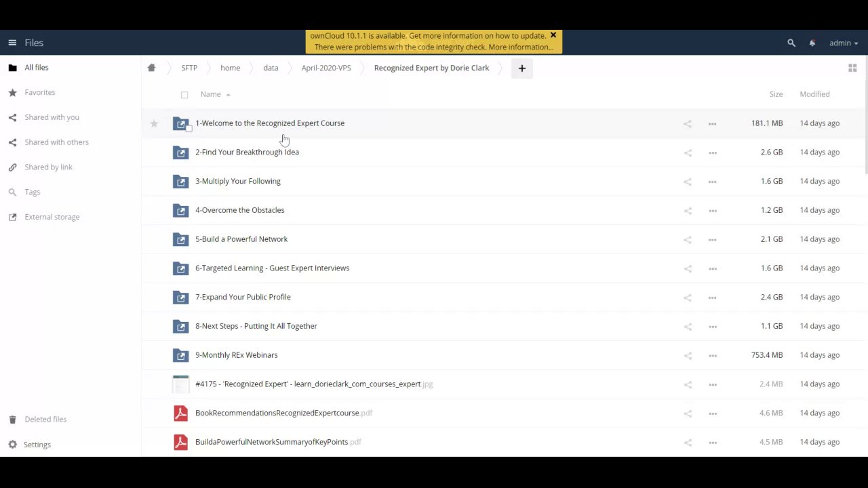Click the search magnifier icon
Viewport: 868px width, 488px height.
click(x=791, y=43)
